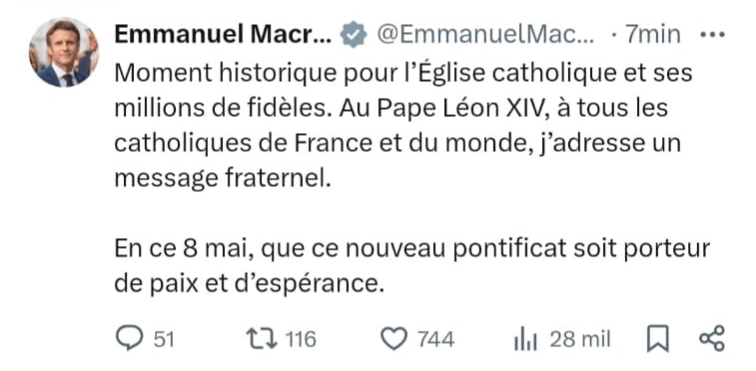Click the verified checkmark badge
This screenshot has width=756, height=371.
[354, 34]
